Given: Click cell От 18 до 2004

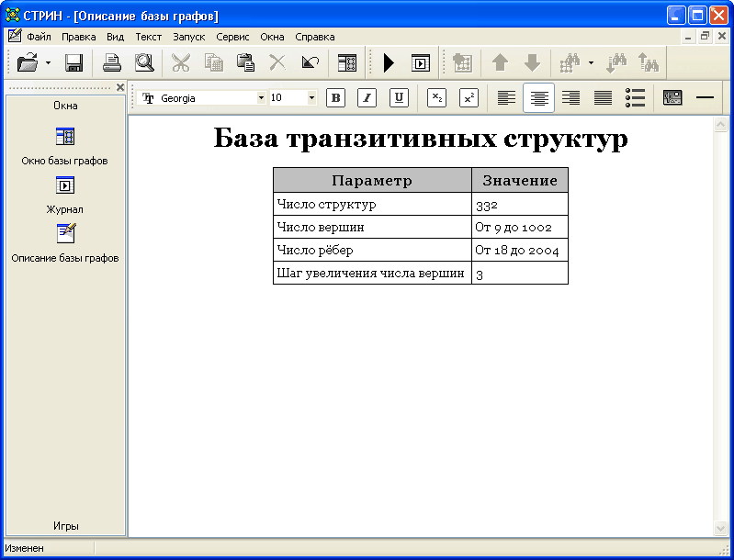Looking at the screenshot, I should click(520, 250).
